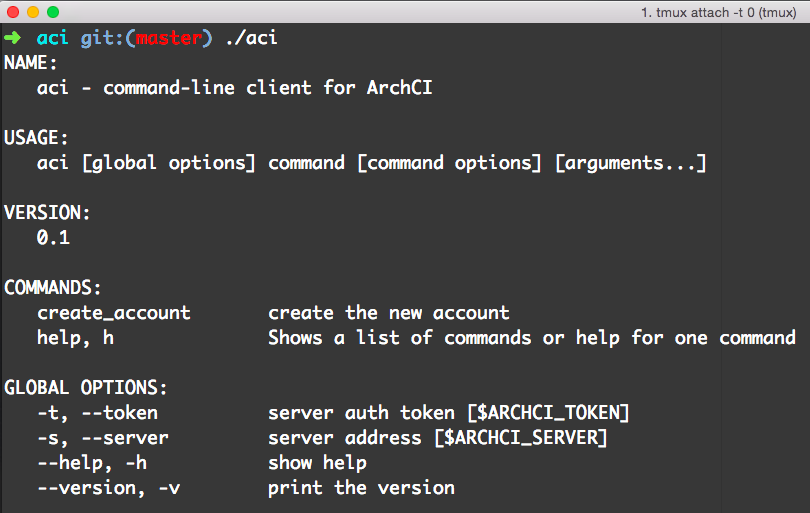Screen dimensions: 810x513
Task: Click '[global options]' in the usage line
Action: [169, 163]
